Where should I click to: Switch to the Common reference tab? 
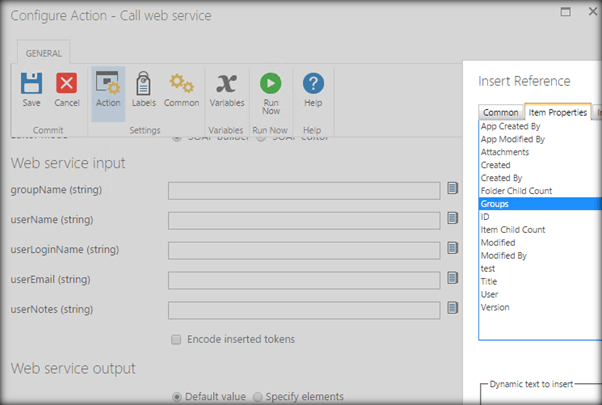[x=500, y=112]
